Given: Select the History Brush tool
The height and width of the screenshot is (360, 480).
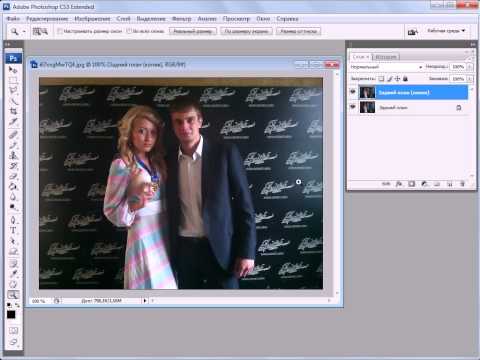Looking at the screenshot, I should 13,166.
